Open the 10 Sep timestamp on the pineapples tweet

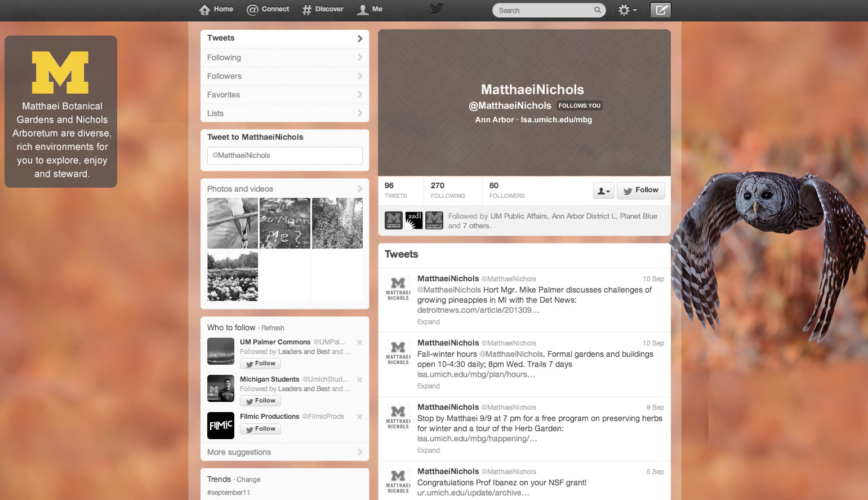(x=653, y=279)
